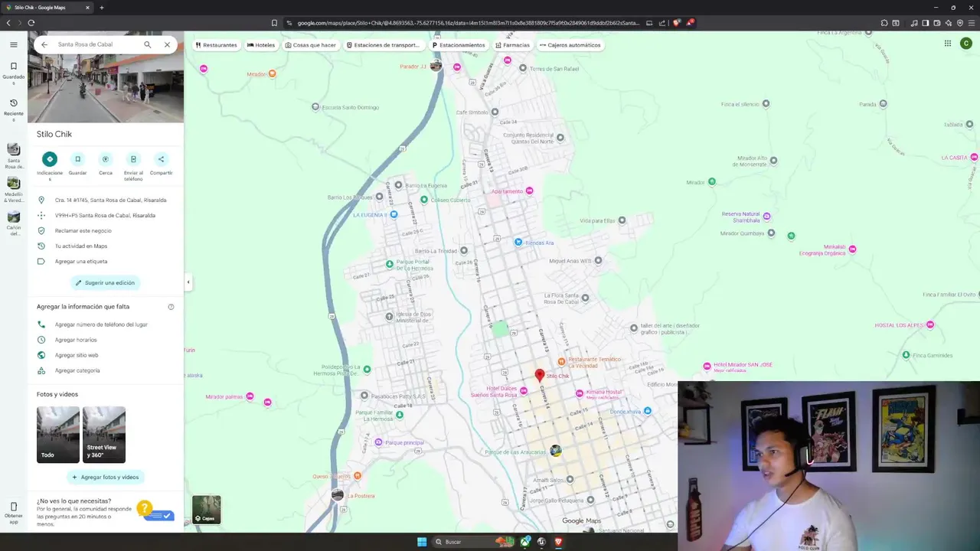Select Estaciones de transporte chip
The image size is (980, 551).
click(x=383, y=45)
